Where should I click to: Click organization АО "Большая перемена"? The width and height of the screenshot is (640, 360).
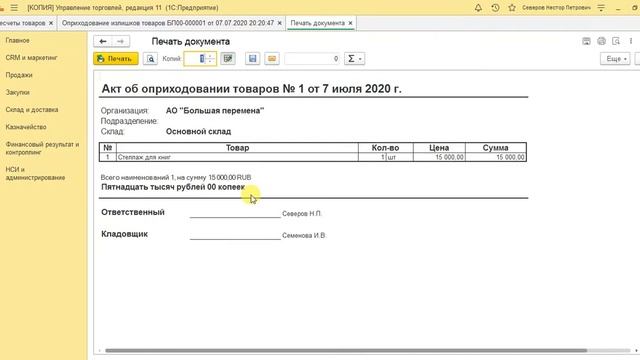(215, 111)
